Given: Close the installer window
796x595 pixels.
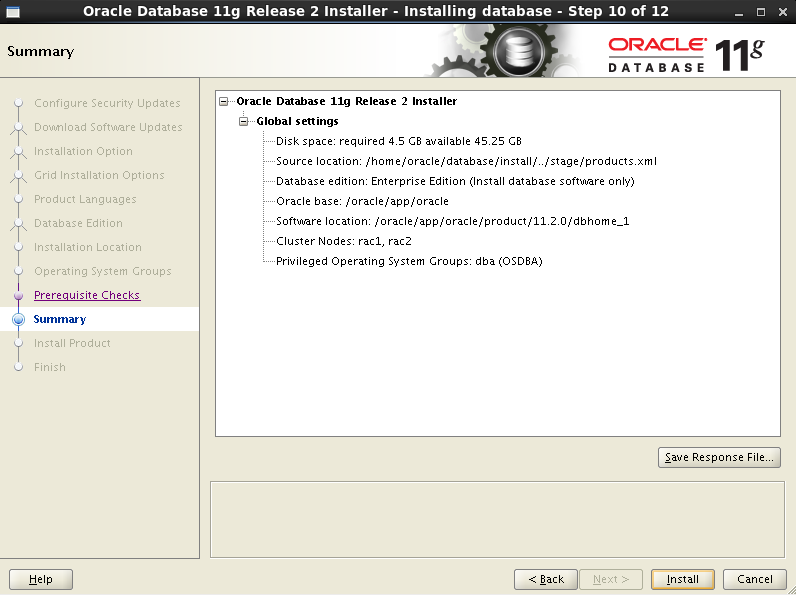Looking at the screenshot, I should [x=782, y=12].
